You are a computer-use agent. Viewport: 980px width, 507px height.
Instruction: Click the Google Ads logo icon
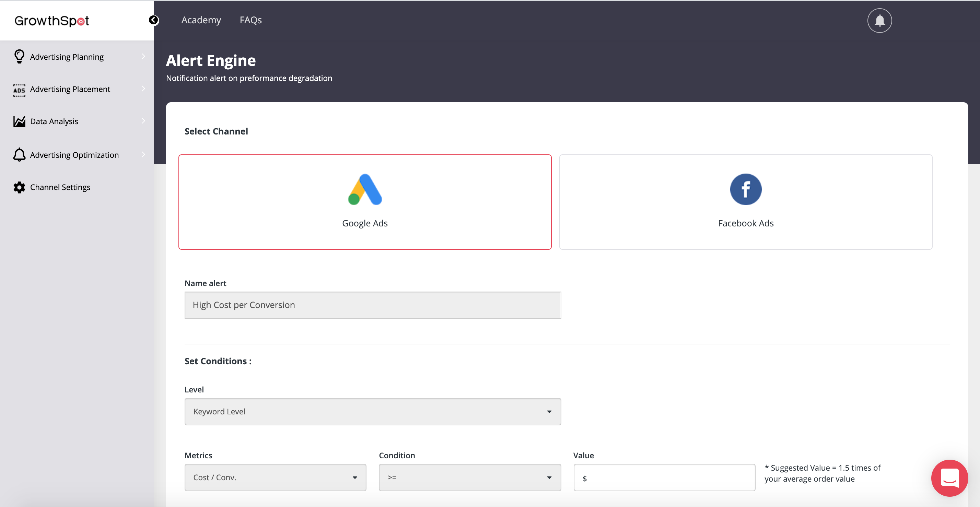pos(364,189)
